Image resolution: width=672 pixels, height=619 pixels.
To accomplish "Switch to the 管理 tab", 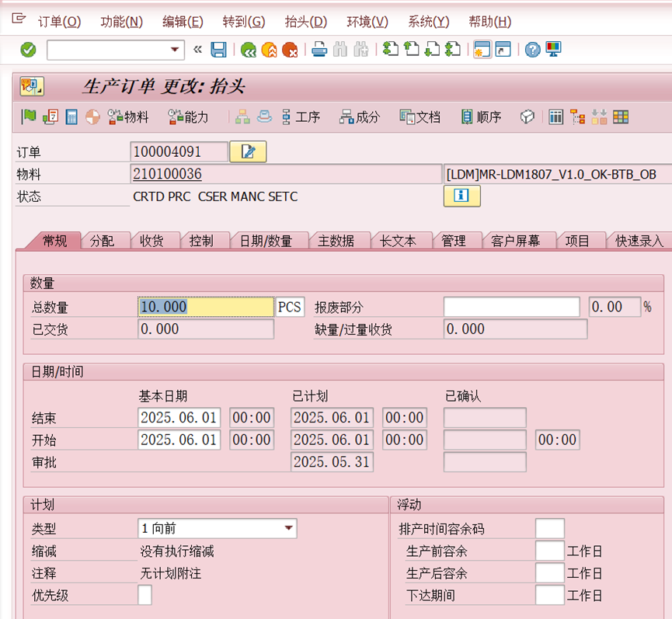I will point(454,241).
